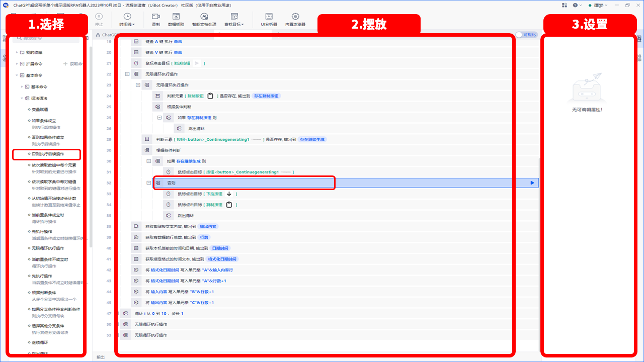The image size is (644, 362).
Task: Click the keyboard icon on line 20
Action: [x=136, y=52]
